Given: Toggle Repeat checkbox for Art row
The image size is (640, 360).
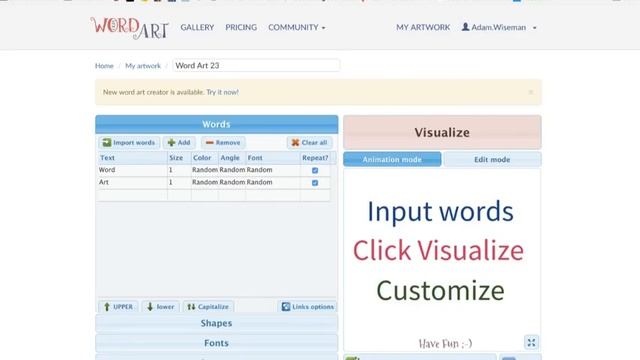Looking at the screenshot, I should click(315, 183).
